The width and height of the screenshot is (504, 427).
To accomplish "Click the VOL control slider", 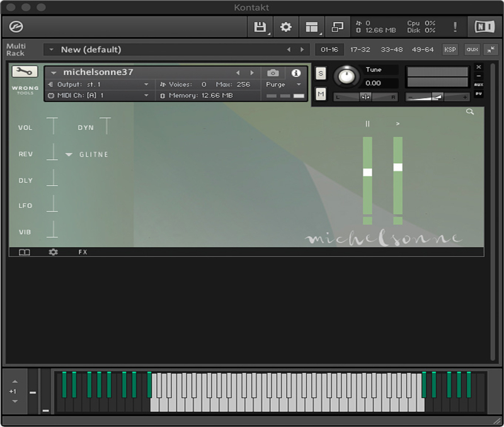I will click(x=52, y=125).
